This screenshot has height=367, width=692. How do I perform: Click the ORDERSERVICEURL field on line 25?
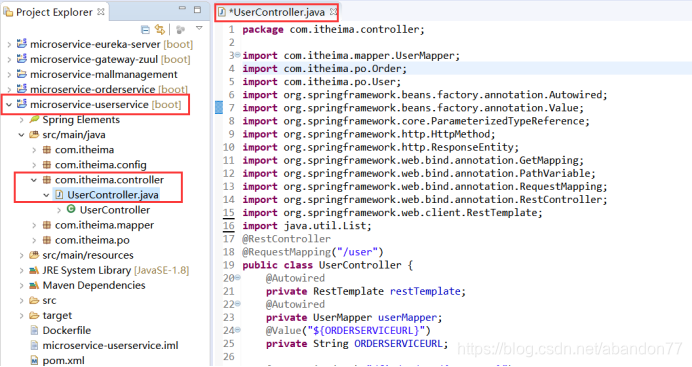click(x=398, y=343)
